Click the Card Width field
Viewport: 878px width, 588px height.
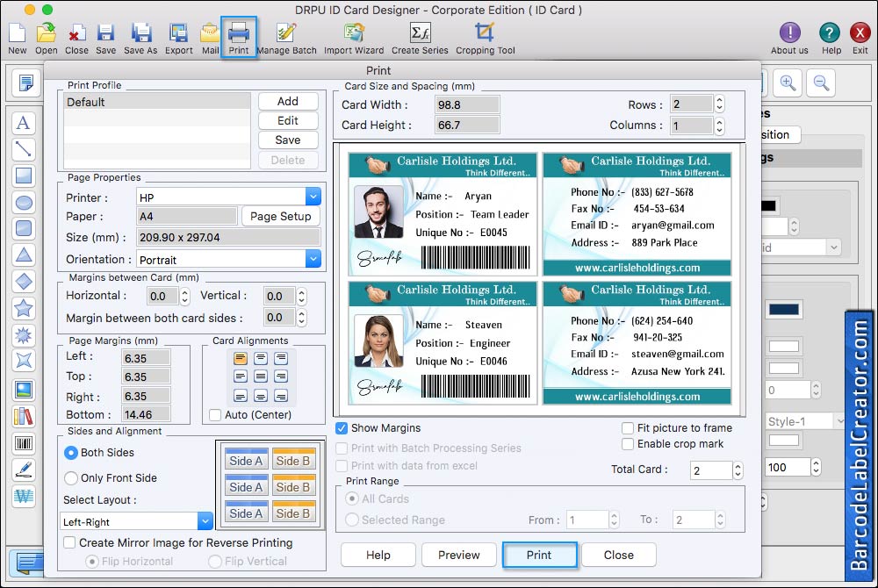tap(467, 104)
